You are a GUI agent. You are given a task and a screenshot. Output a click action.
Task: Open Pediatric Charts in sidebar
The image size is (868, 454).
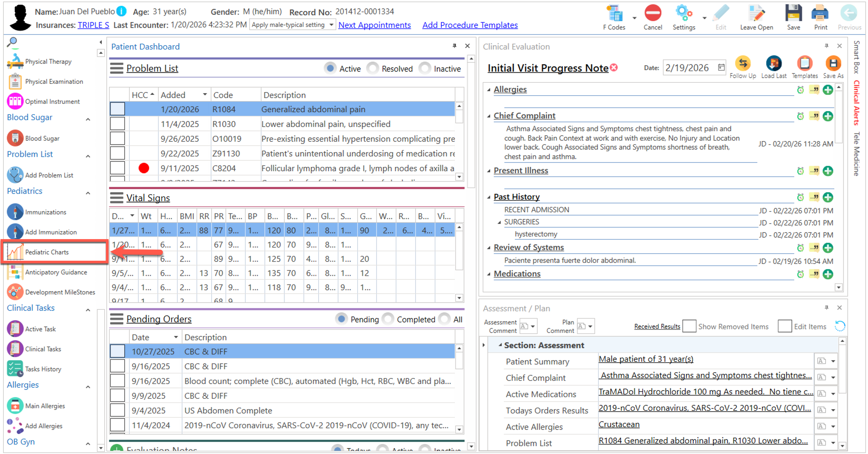[47, 252]
